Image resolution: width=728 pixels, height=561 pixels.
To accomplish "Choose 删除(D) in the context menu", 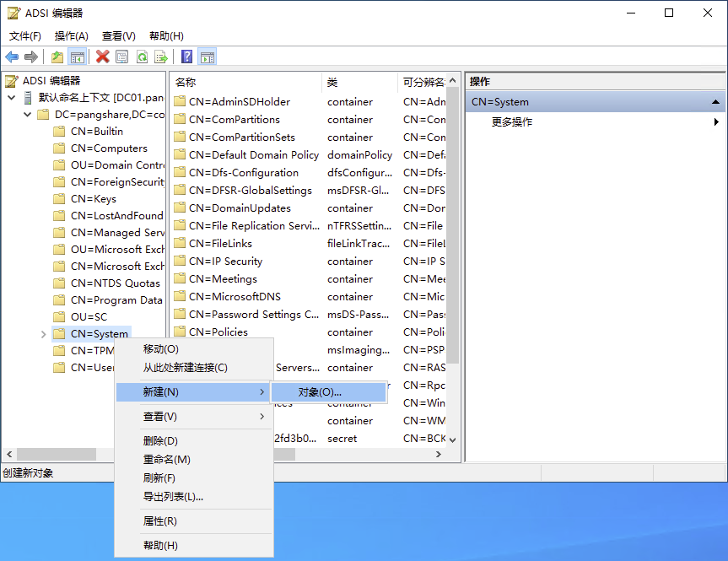I will tap(194, 440).
